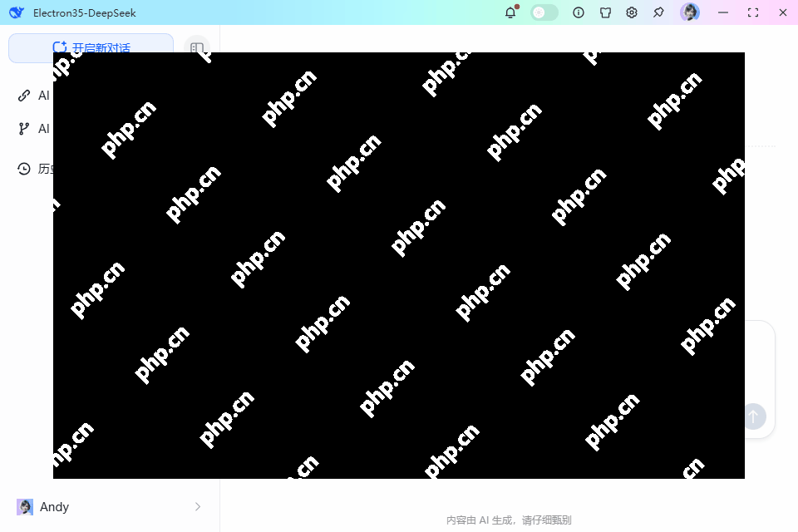Click the DeepSeek whale logo in title bar
The width and height of the screenshot is (798, 532).
[17, 12]
